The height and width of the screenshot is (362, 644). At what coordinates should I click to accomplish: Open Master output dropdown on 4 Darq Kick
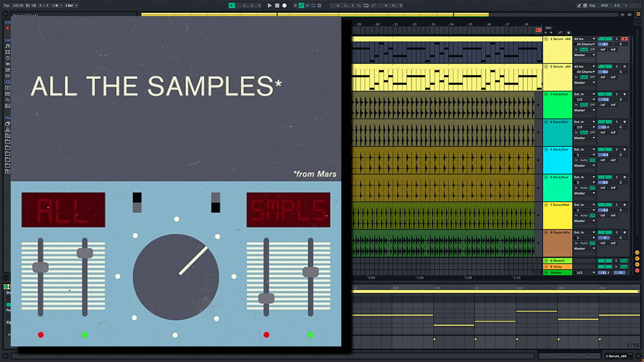(x=584, y=138)
